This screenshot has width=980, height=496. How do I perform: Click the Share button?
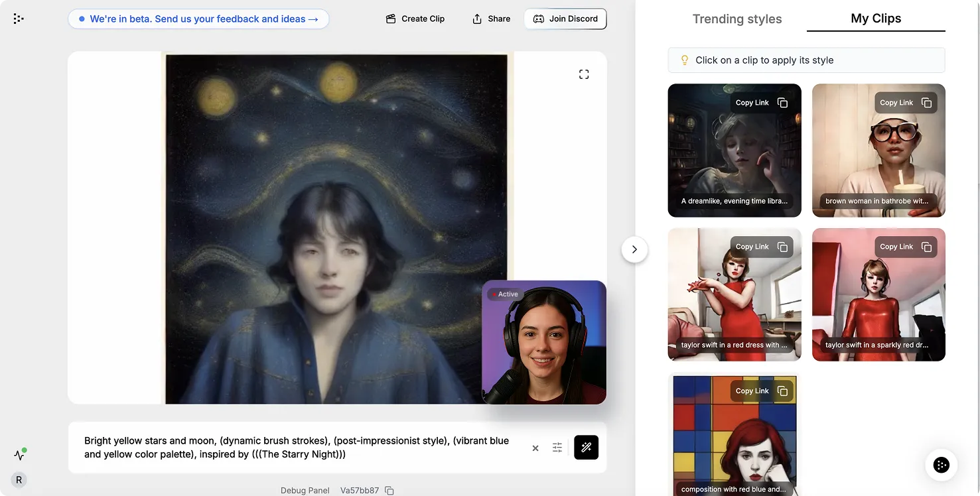(x=492, y=19)
